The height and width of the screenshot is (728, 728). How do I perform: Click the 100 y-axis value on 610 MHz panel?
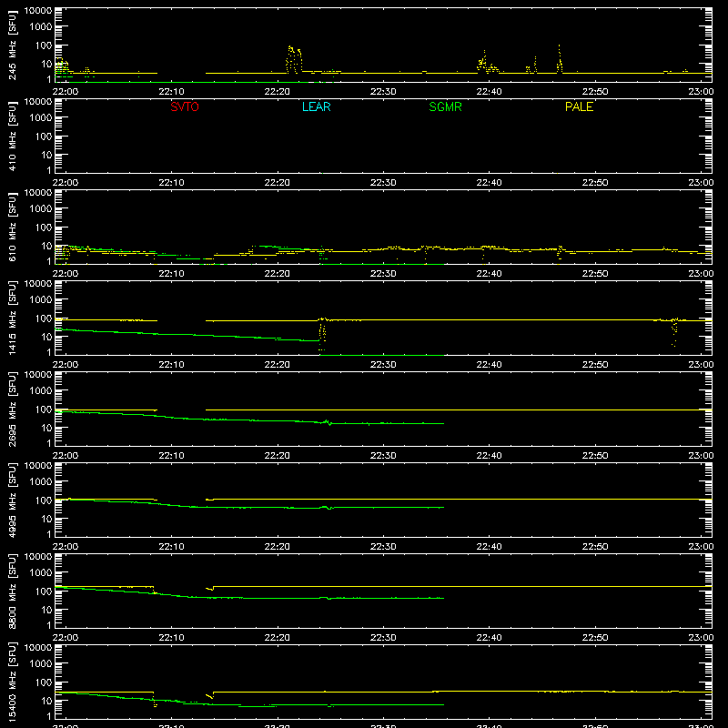click(44, 227)
